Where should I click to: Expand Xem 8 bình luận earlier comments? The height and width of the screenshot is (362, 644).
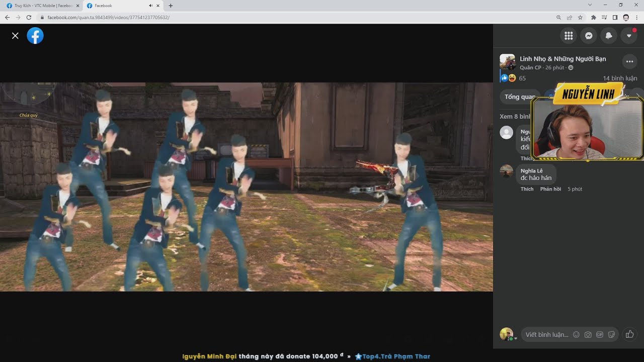515,116
